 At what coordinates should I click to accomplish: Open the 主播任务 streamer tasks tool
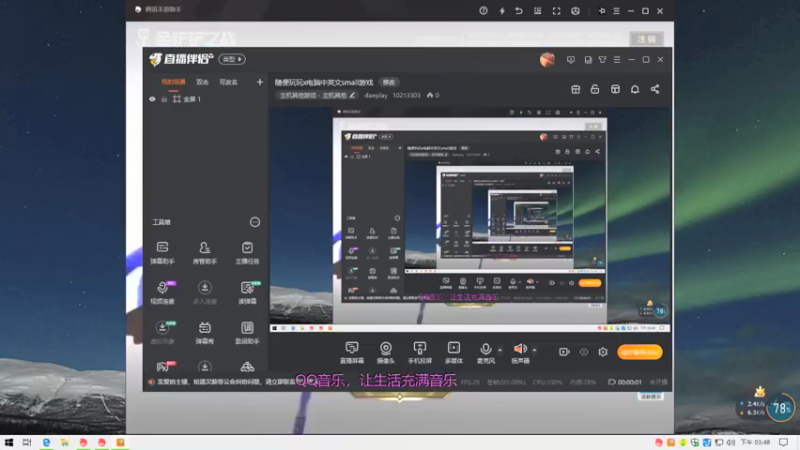click(247, 253)
